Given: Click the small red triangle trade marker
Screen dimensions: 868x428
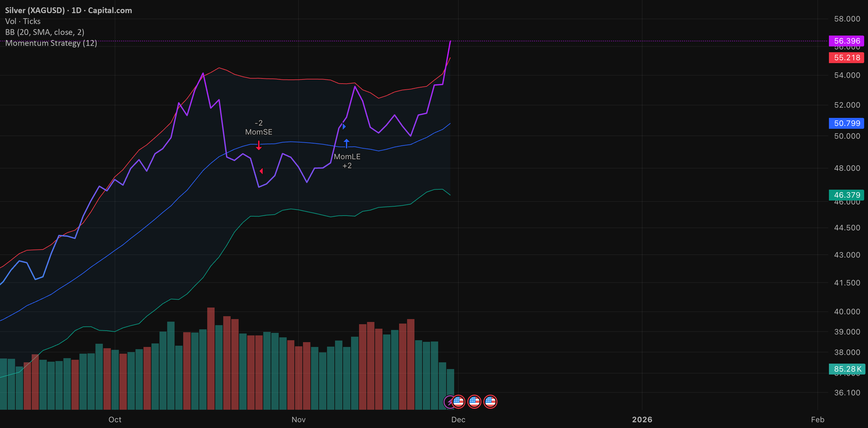Looking at the screenshot, I should coord(261,171).
